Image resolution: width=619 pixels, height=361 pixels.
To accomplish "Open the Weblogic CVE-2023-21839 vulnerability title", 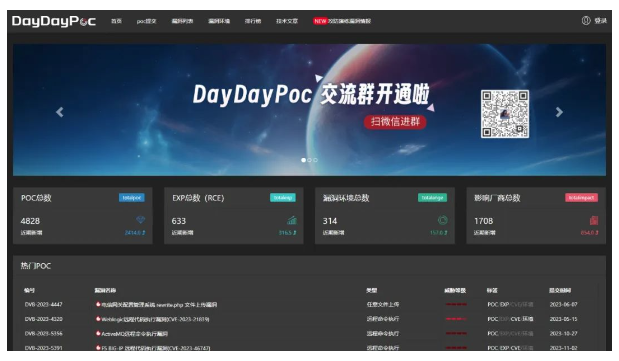I will [155, 319].
